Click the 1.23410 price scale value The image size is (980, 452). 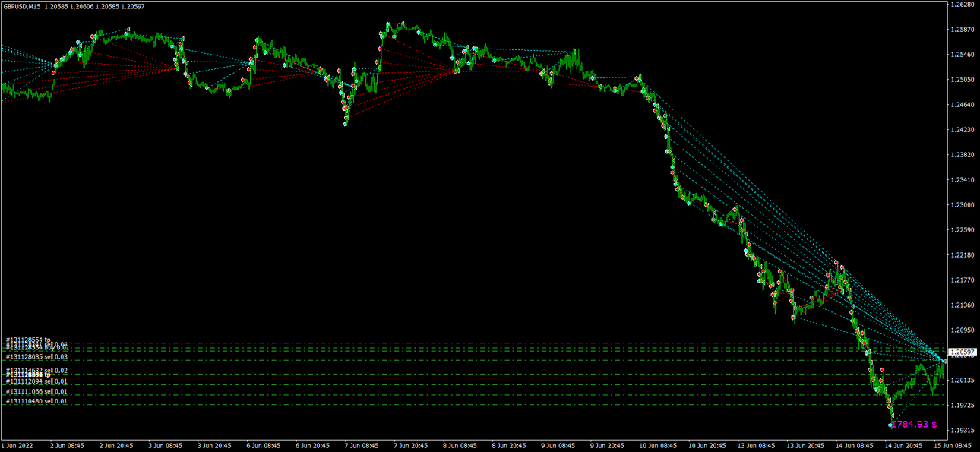click(962, 180)
